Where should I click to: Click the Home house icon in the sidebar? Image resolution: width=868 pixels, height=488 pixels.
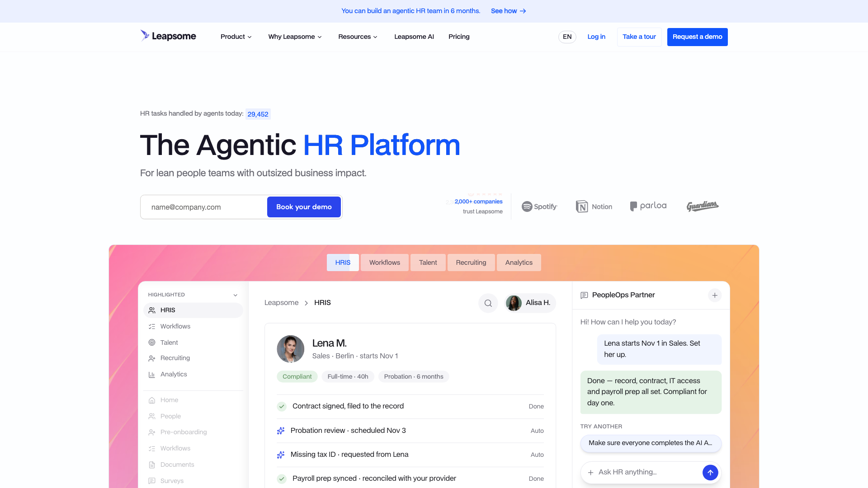click(152, 400)
